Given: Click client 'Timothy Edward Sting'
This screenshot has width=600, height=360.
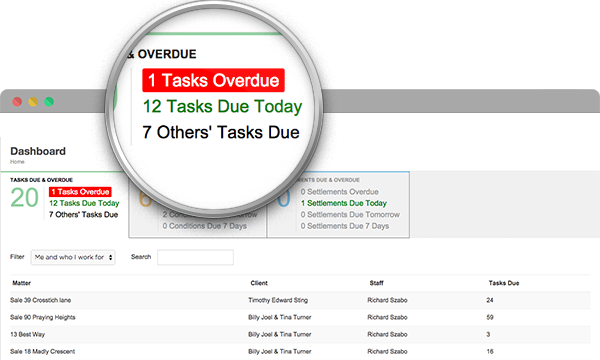Looking at the screenshot, I should pyautogui.click(x=278, y=300).
